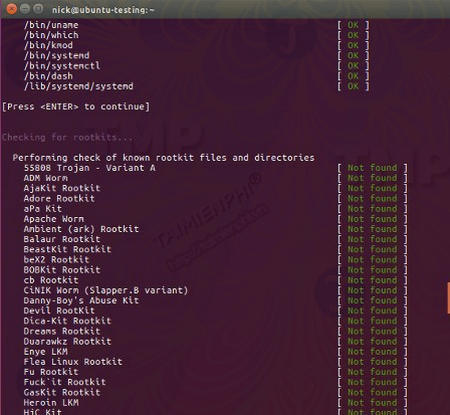The image size is (450, 415).
Task: Click the line /lib/systemd/systemd
Action: click(78, 86)
